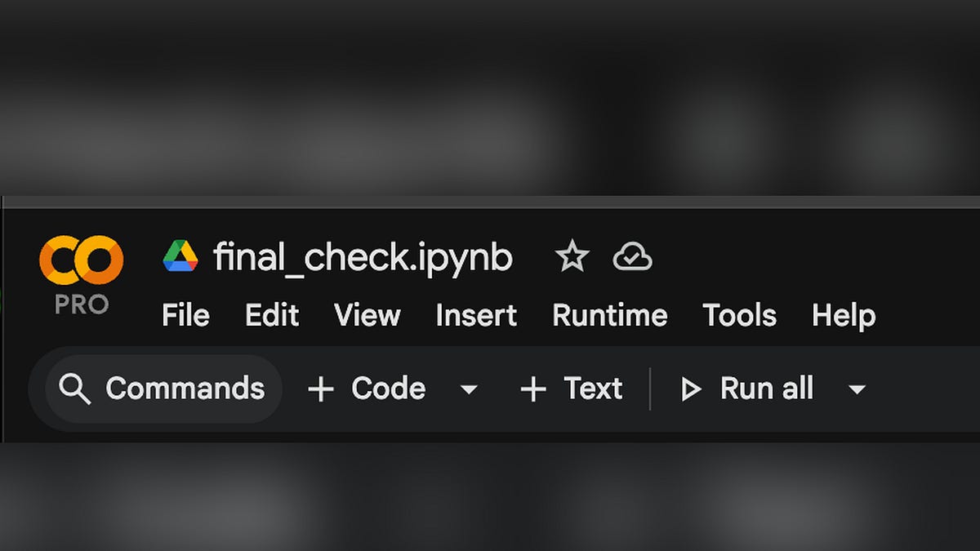This screenshot has width=980, height=551.
Task: Click the plus icon before Code
Action: point(321,389)
